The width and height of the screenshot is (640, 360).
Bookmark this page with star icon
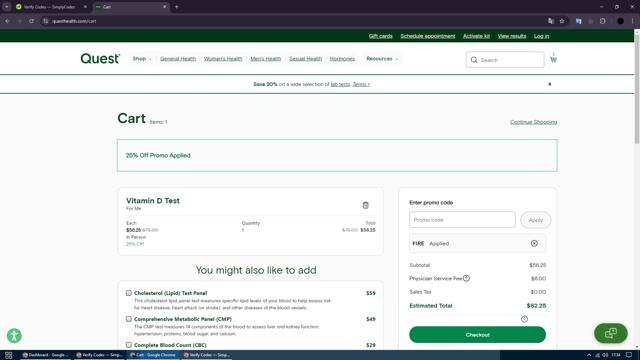tap(562, 21)
